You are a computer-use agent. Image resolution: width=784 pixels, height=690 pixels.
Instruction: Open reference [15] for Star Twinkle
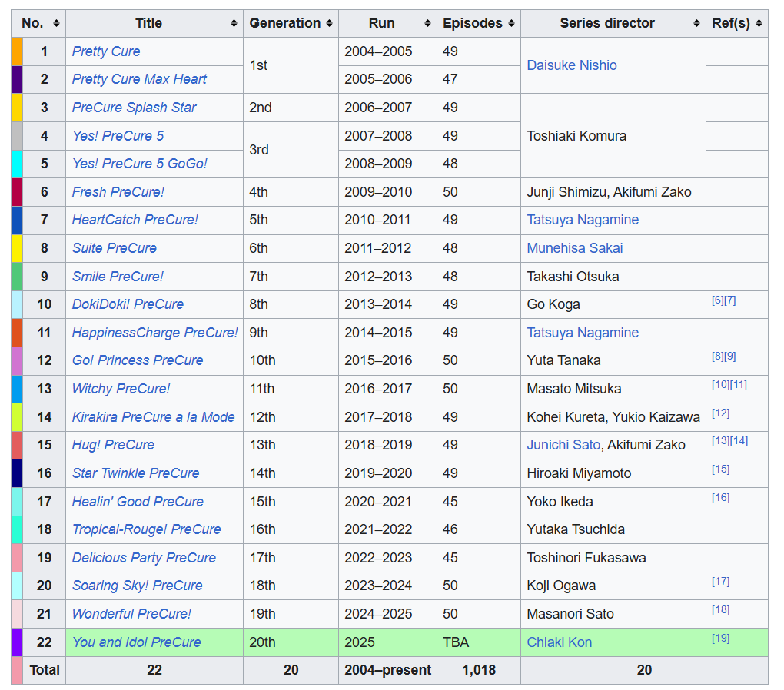pos(720,469)
